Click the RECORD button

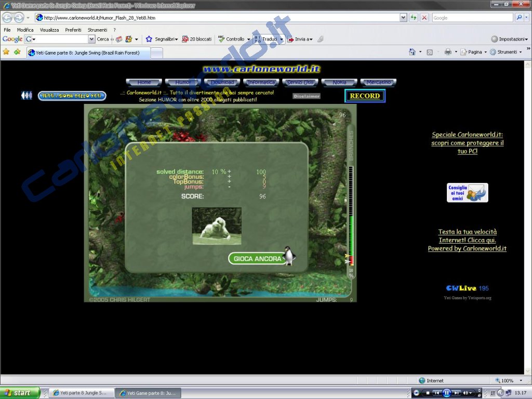click(365, 96)
